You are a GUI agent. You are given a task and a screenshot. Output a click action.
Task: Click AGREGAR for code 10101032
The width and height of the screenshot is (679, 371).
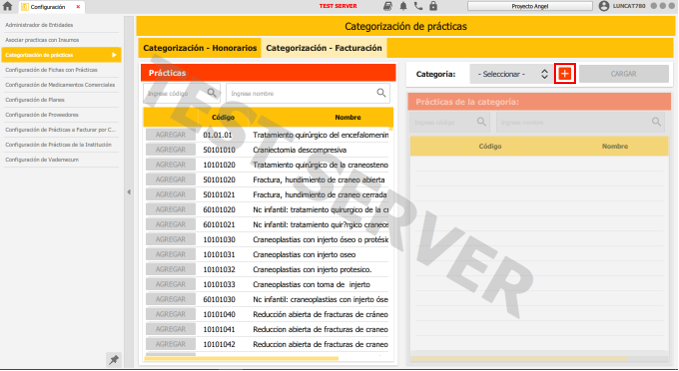171,269
